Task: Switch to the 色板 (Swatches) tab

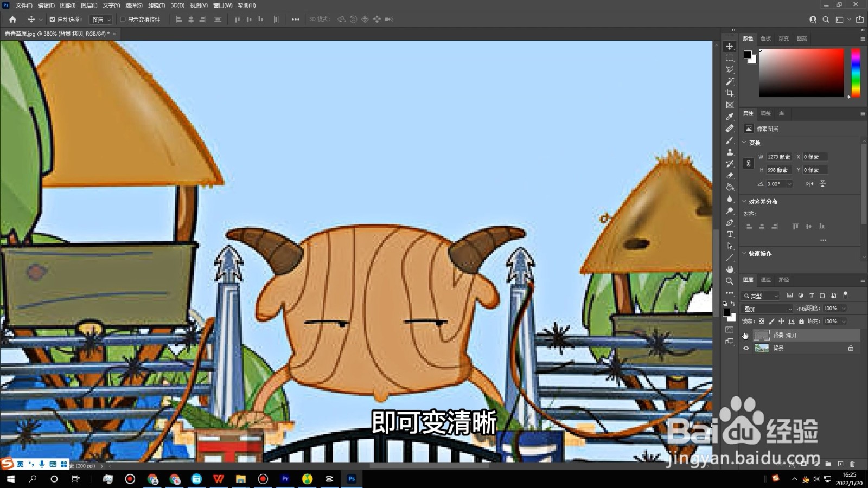Action: [765, 38]
